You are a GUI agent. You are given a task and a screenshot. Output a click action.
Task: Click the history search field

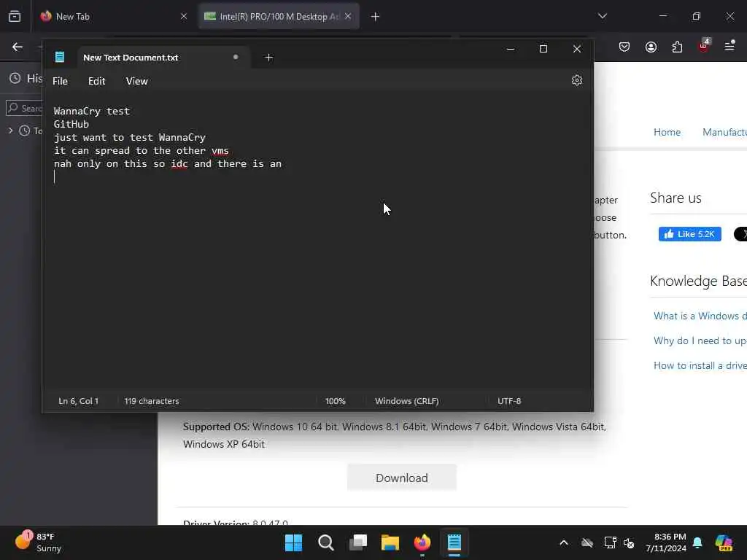(x=24, y=108)
